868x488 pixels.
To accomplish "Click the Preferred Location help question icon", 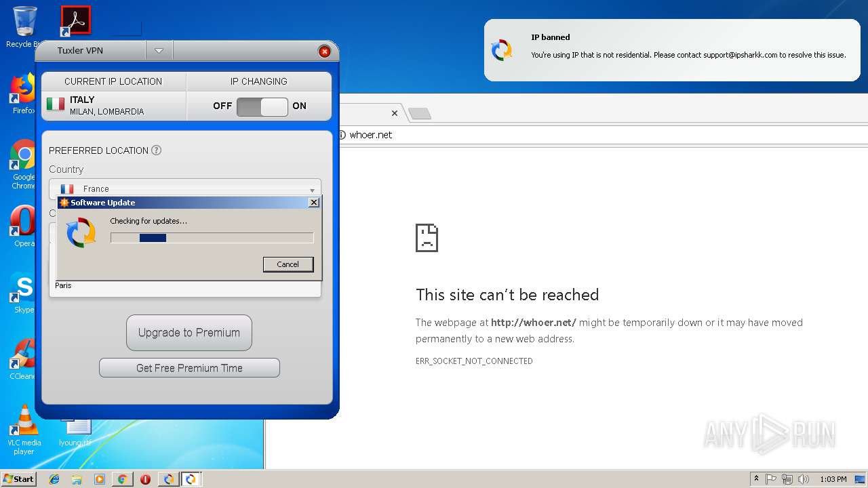I will tap(156, 150).
